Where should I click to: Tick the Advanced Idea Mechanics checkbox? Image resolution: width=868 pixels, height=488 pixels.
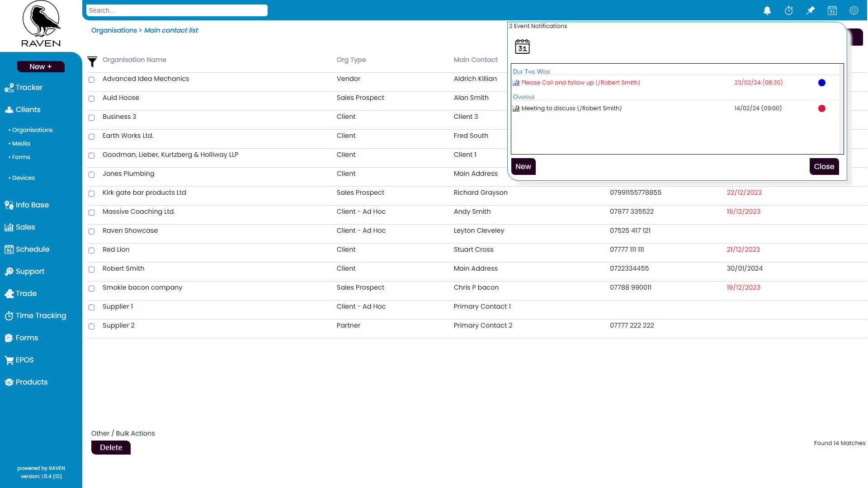pyautogui.click(x=92, y=80)
